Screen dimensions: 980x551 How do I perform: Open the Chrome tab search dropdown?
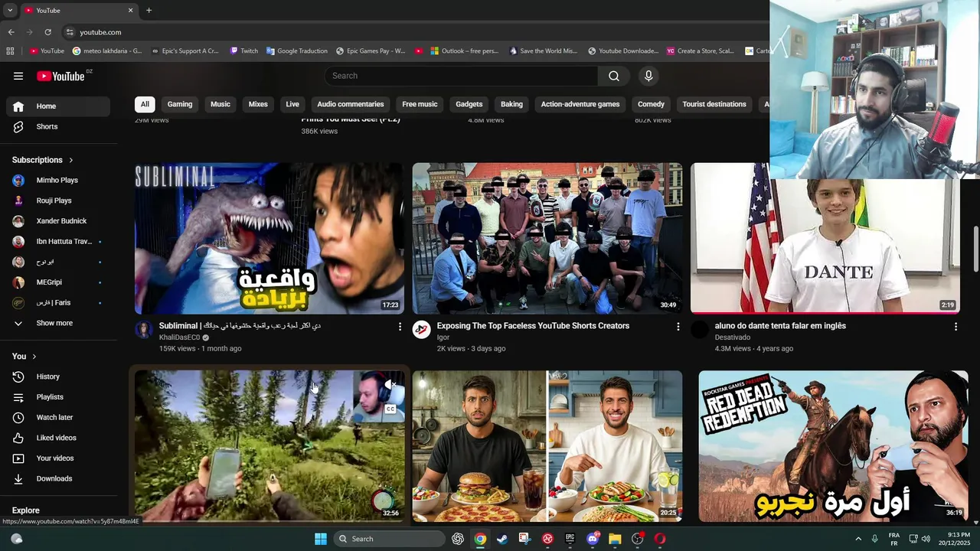point(10,10)
